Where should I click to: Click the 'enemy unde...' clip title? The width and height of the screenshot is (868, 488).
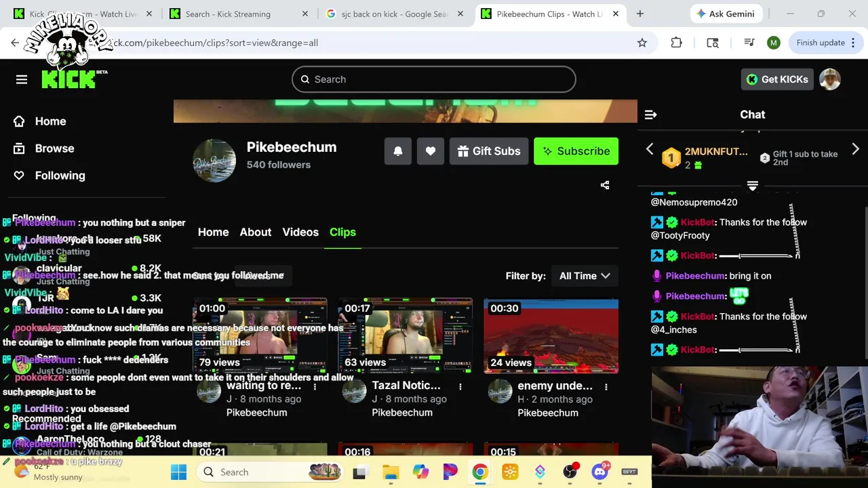coord(555,386)
